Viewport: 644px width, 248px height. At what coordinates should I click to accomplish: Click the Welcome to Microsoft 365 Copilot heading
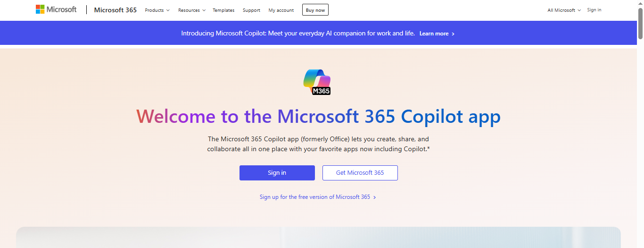pyautogui.click(x=319, y=116)
